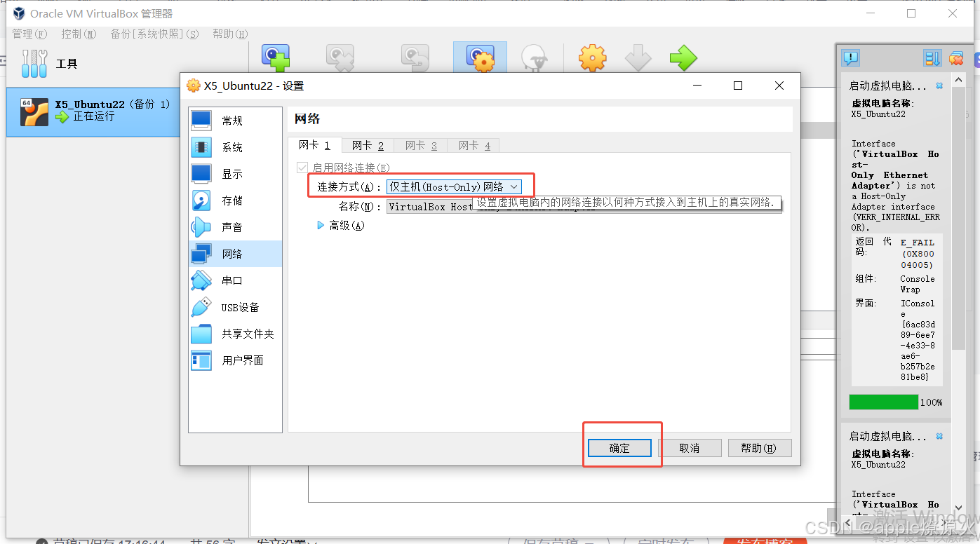Click the IConsole interface GUID text
The image size is (980, 544).
tap(918, 340)
